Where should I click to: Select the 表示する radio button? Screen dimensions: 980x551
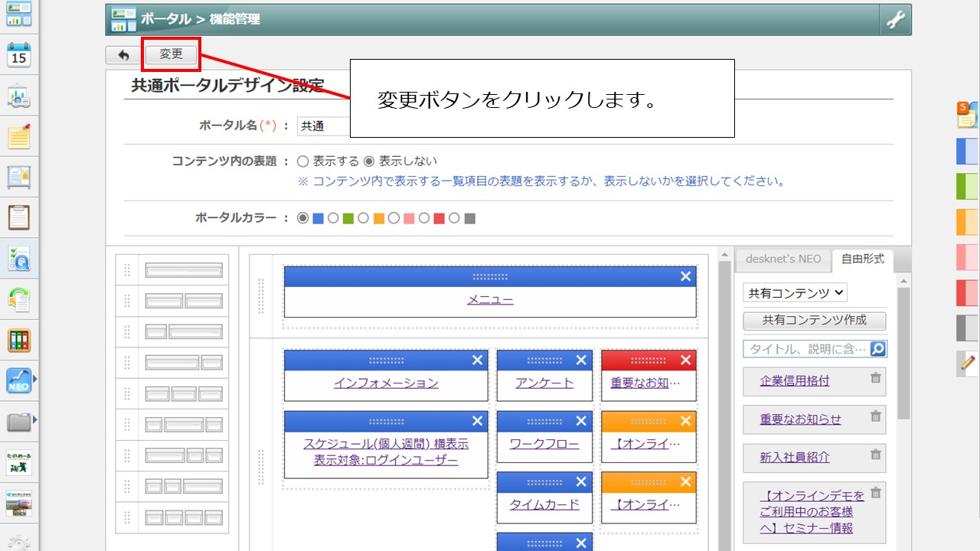tap(304, 161)
